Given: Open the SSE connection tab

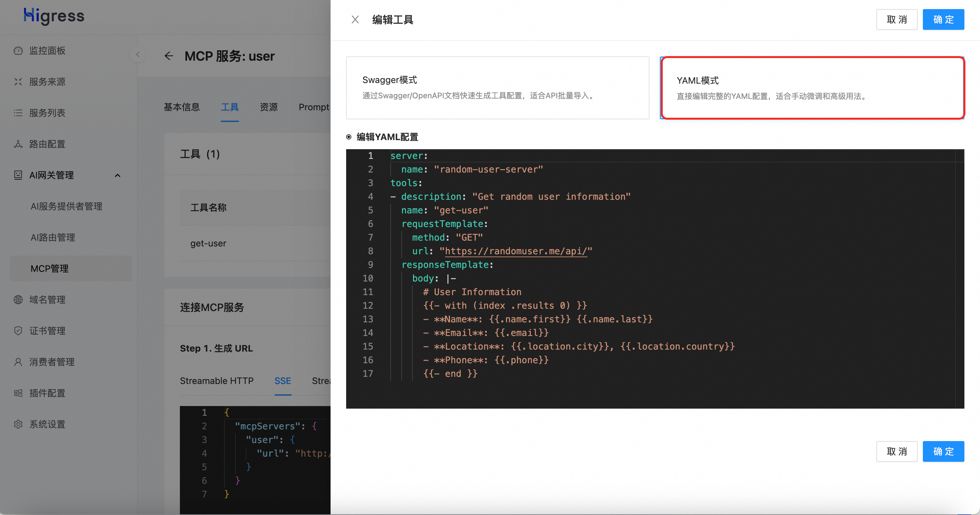Looking at the screenshot, I should pyautogui.click(x=283, y=381).
